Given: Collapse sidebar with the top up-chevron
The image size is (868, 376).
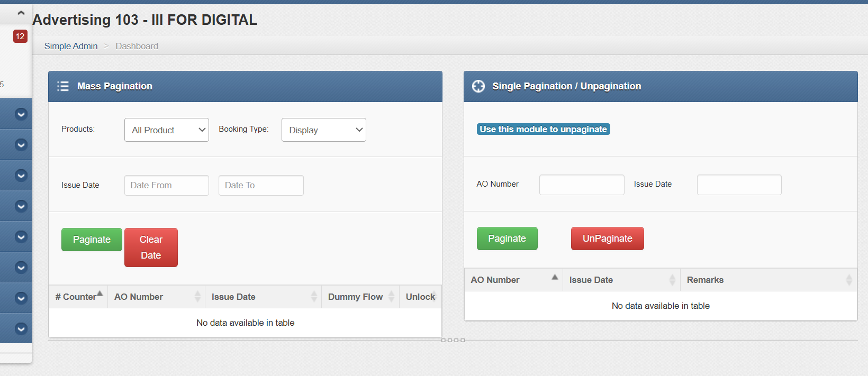Looking at the screenshot, I should pos(21,13).
